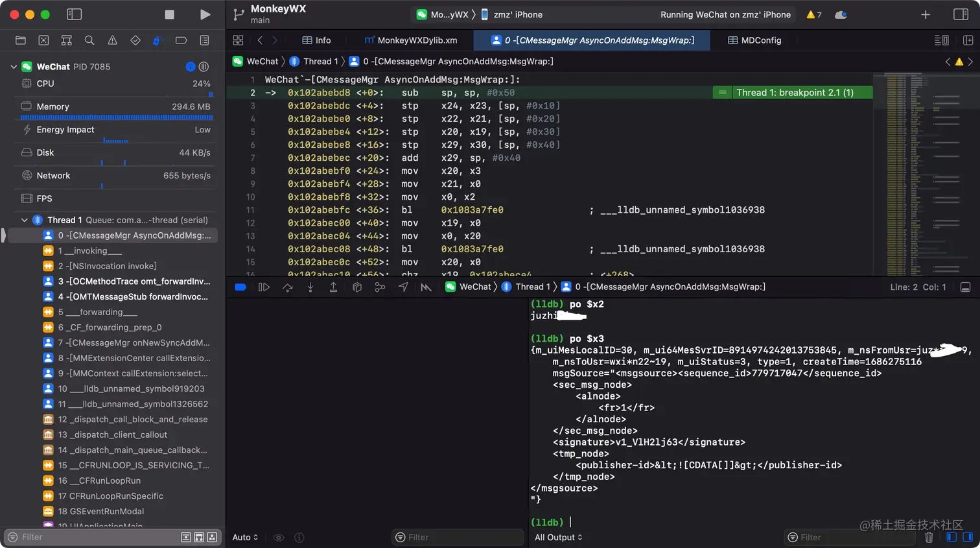
Task: Select the Debug navigator spray icon
Action: tap(157, 40)
